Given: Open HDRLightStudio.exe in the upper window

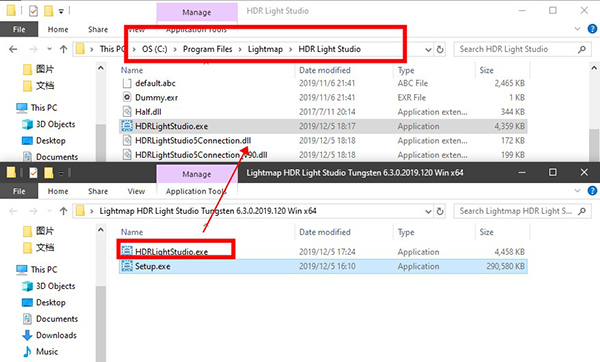Looking at the screenshot, I should pyautogui.click(x=323, y=126).
